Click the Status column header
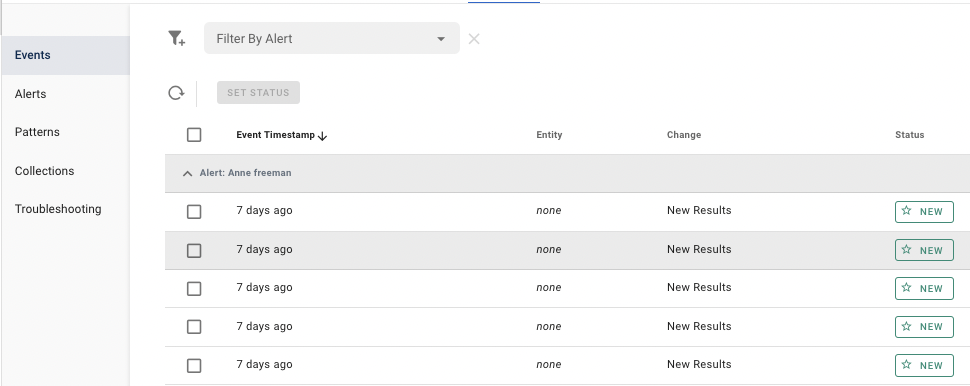The width and height of the screenshot is (970, 386). [909, 135]
